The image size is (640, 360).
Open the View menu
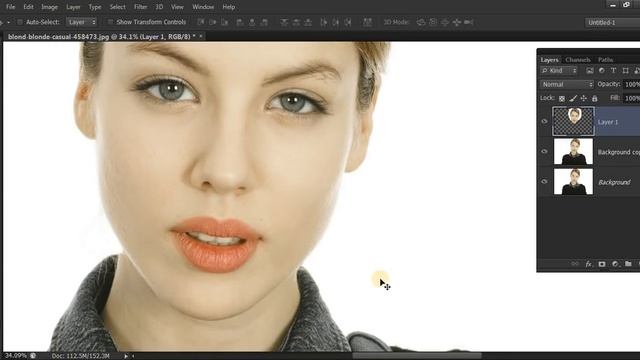177,7
